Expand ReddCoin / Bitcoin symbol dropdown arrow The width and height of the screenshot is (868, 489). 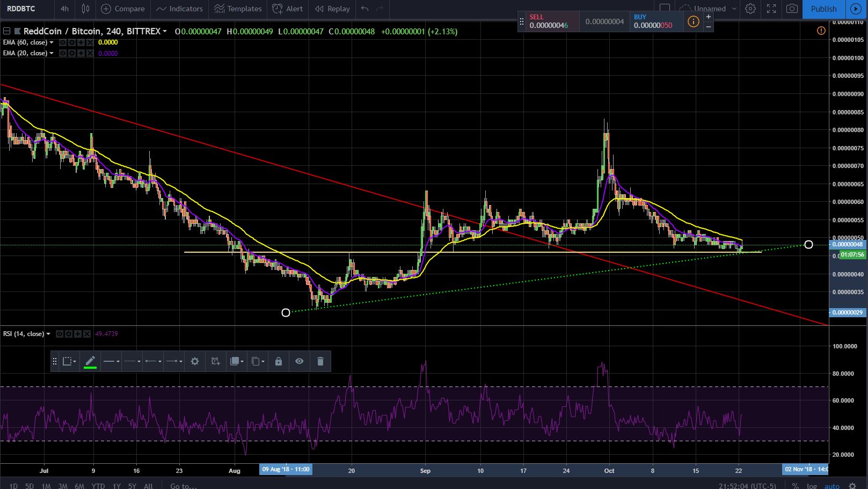[x=165, y=32]
